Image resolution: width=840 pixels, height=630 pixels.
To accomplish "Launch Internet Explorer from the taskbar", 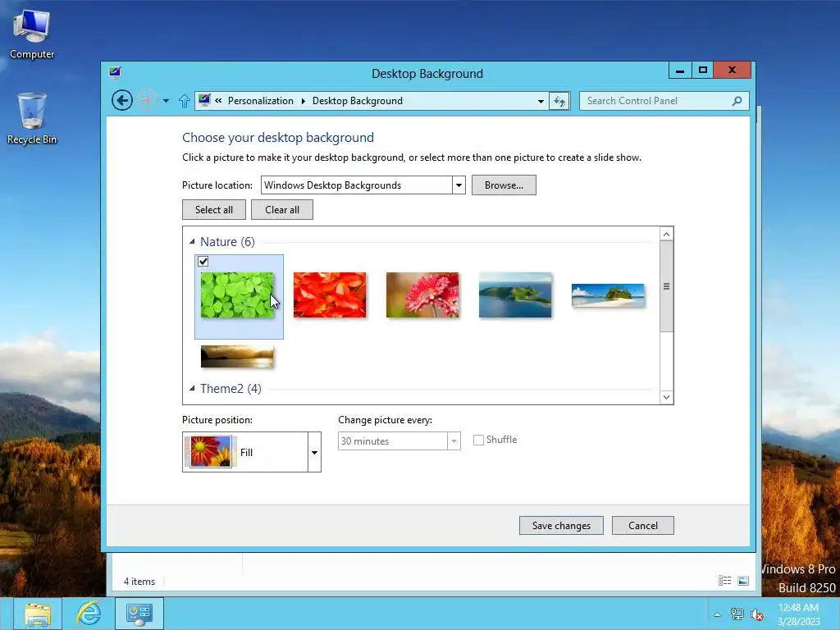I will (x=89, y=614).
